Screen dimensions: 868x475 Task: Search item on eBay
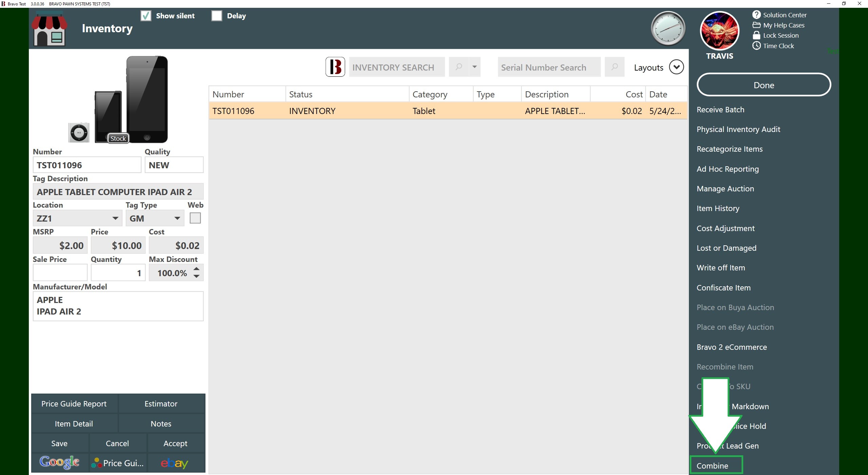point(175,463)
